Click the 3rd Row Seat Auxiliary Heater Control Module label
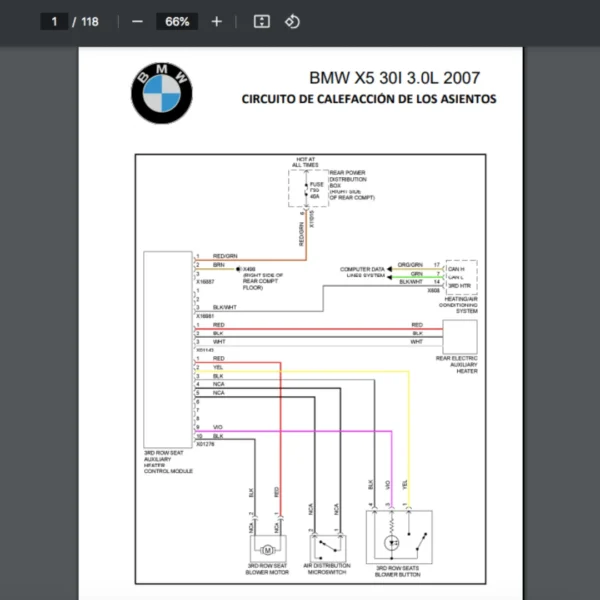This screenshot has width=600, height=600. pos(166,460)
